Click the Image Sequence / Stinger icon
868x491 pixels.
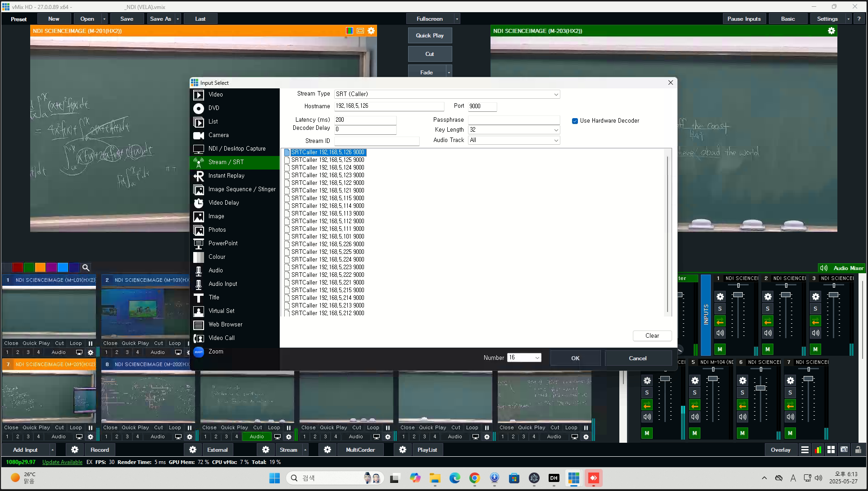click(199, 189)
